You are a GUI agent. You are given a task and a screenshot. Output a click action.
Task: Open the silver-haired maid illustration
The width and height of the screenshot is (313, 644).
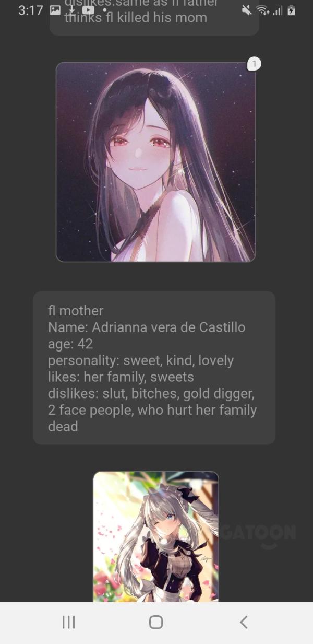156,536
